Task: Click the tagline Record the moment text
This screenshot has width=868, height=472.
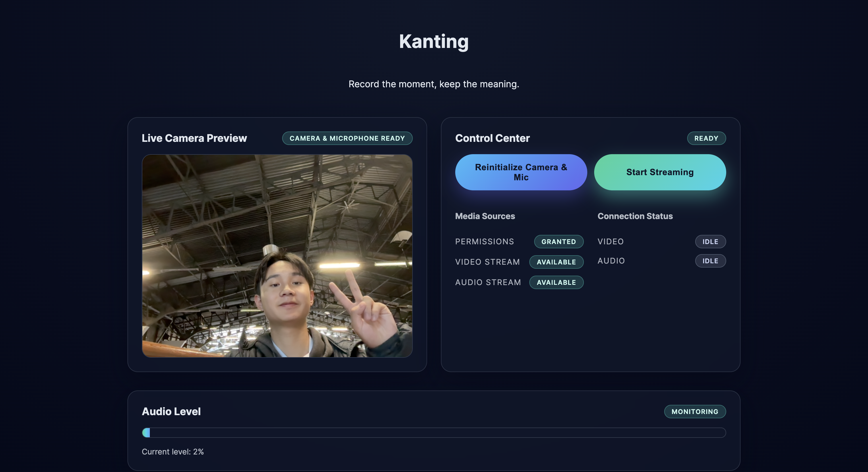Action: click(434, 84)
